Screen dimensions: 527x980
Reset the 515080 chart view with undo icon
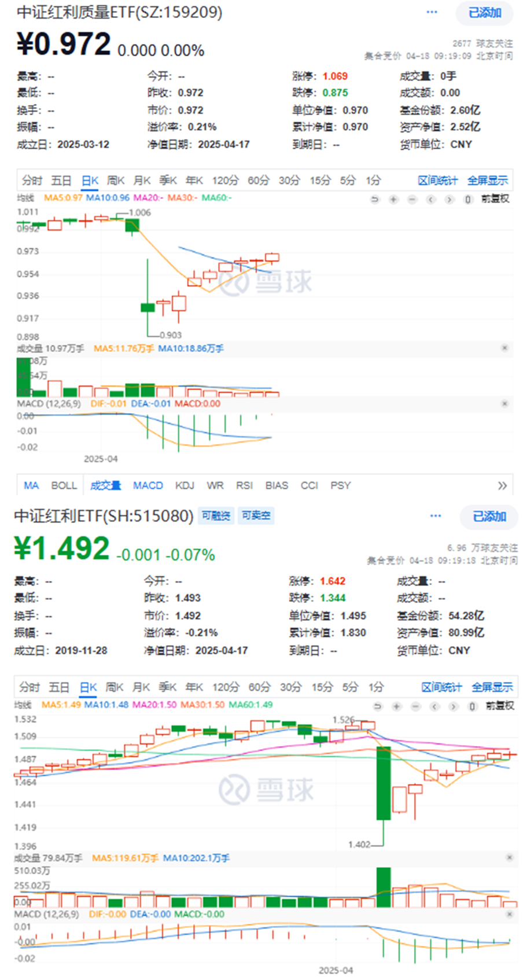click(378, 706)
